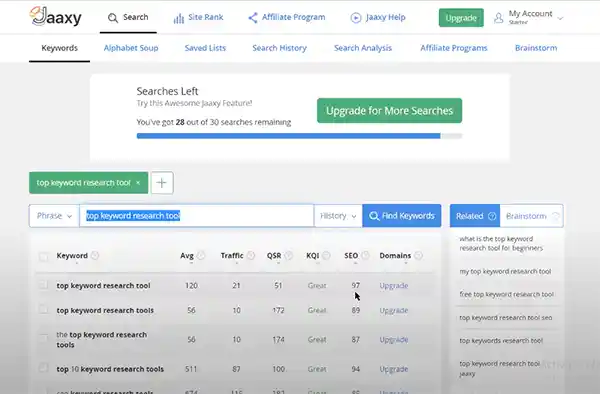Open the Saved Lists tab
Image resolution: width=600 pixels, height=394 pixels.
(205, 48)
